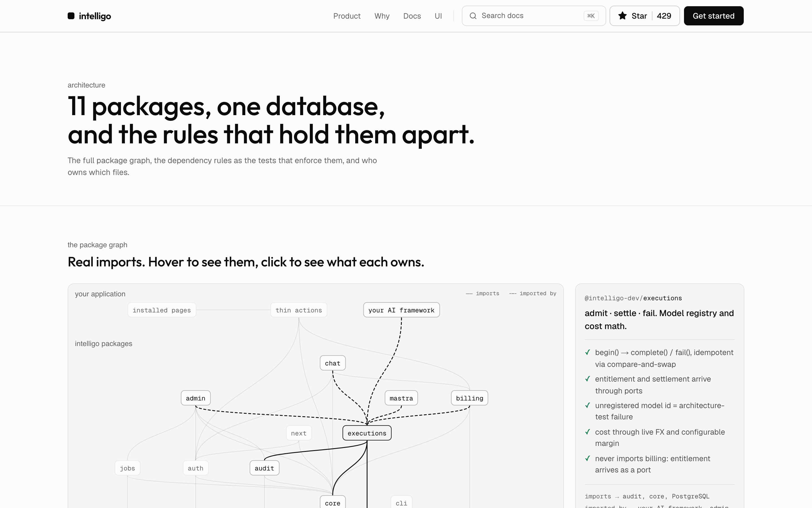Click 'Real imports. Hover to see them' heading

point(246,262)
